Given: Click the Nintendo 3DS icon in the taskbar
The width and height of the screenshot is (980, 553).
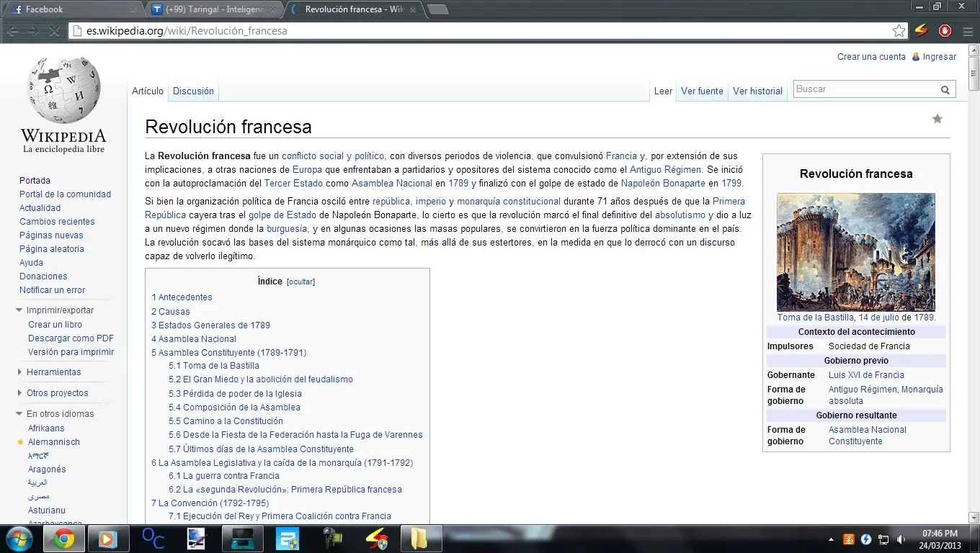Looking at the screenshot, I should coord(242,539).
